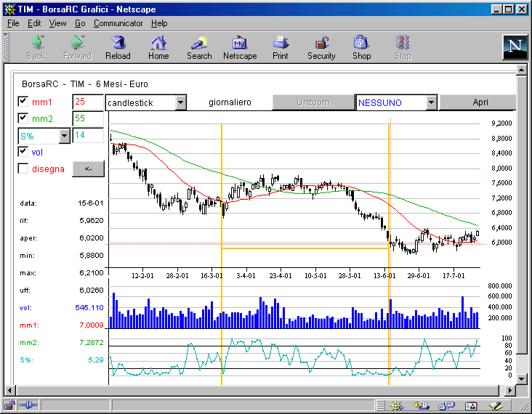Click the S% value 5,29

click(96, 360)
